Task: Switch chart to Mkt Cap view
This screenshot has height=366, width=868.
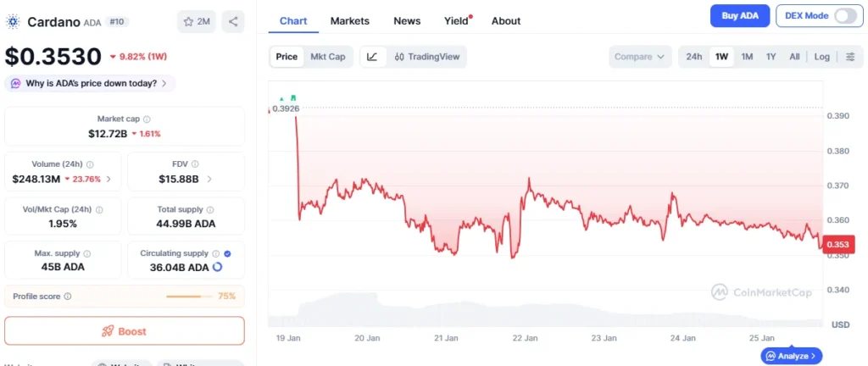Action: [x=327, y=57]
